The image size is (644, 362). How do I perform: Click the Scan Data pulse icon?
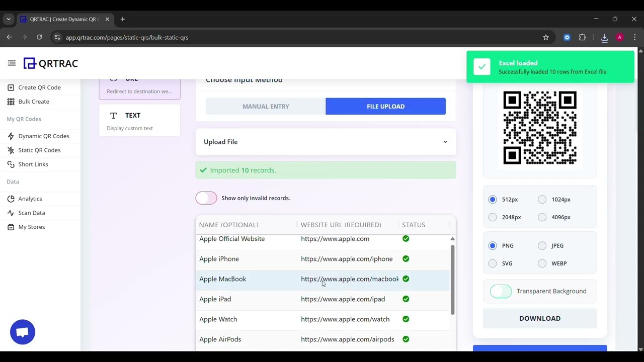11,213
